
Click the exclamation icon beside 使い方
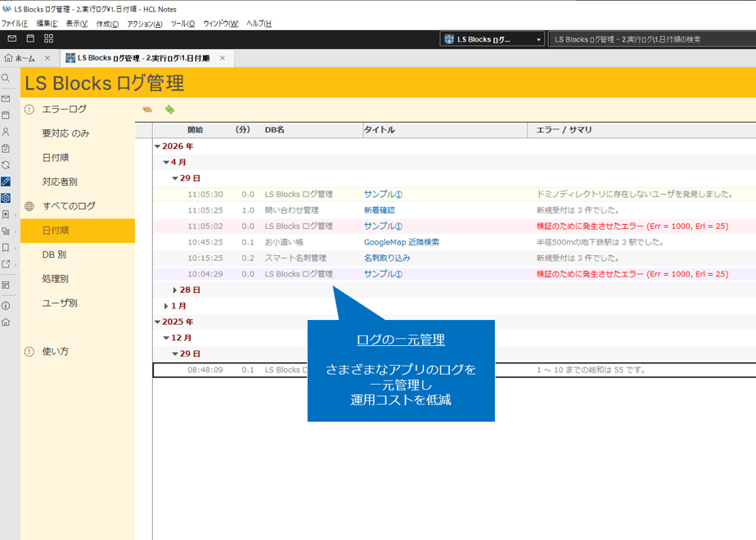click(x=29, y=352)
